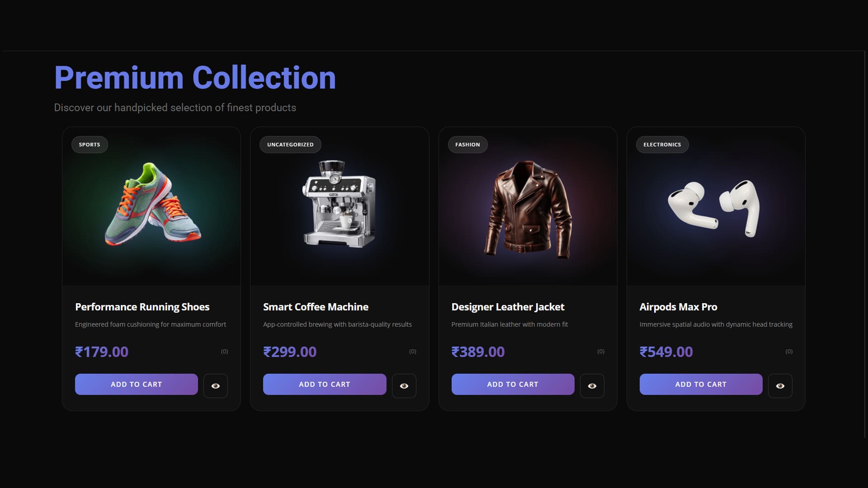Add Performance Running Shoes to cart

(x=136, y=384)
